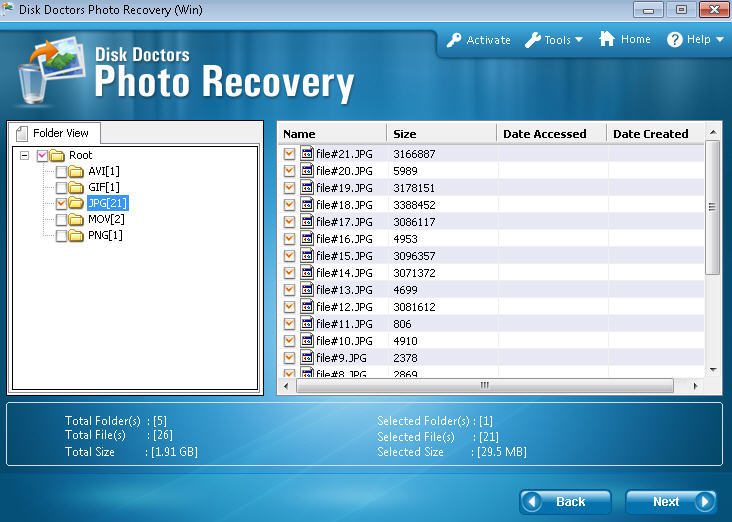Click the image icon of file#15.JPG

click(x=307, y=255)
